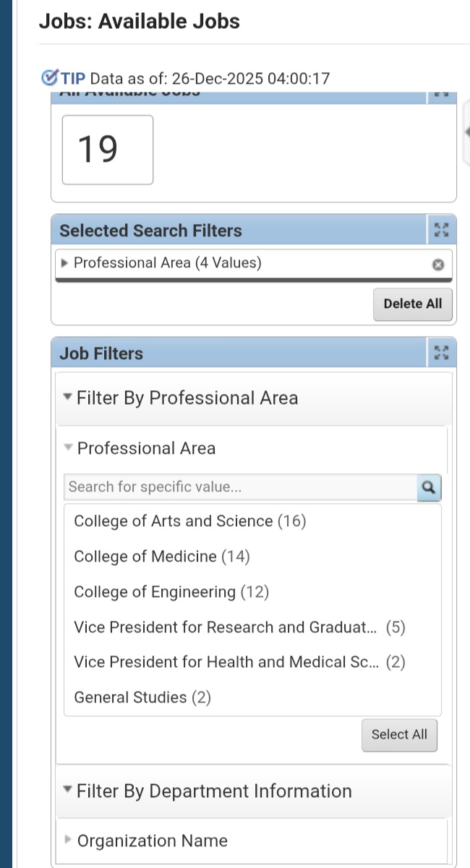Maximize the Job Filters panel
The height and width of the screenshot is (868, 470).
(x=442, y=353)
